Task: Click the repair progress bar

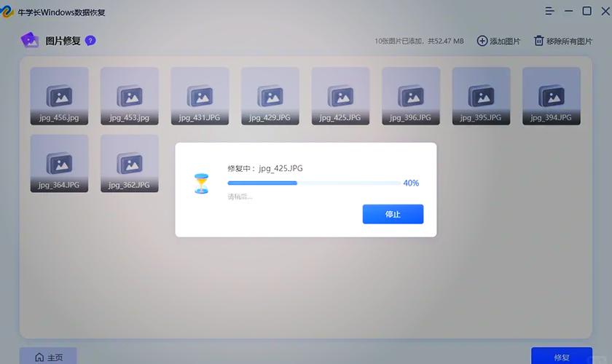Action: (314, 183)
